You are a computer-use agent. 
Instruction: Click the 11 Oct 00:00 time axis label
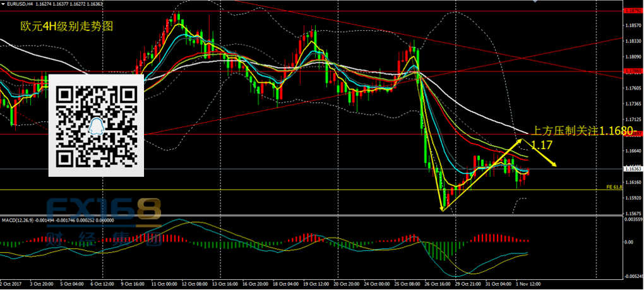165,283
